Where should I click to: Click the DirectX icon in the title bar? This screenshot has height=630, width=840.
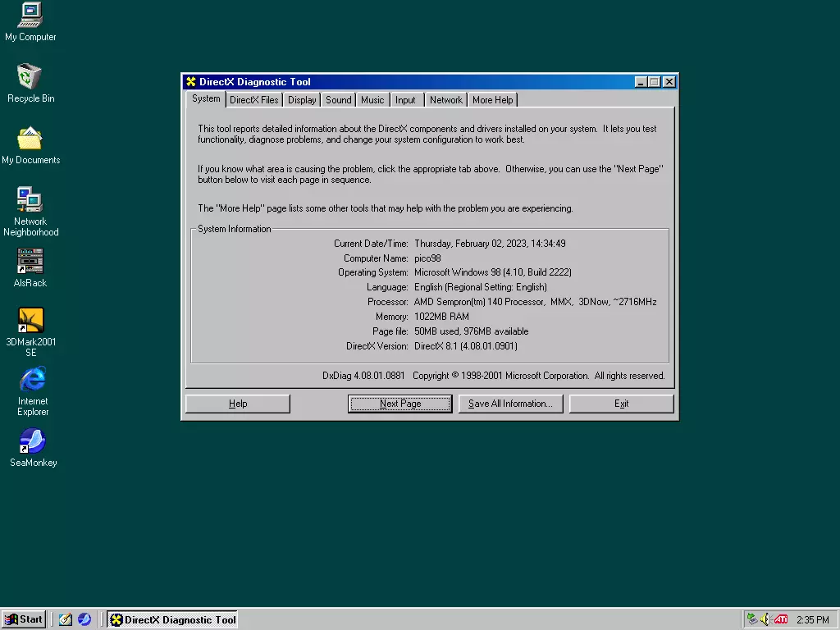coord(190,81)
